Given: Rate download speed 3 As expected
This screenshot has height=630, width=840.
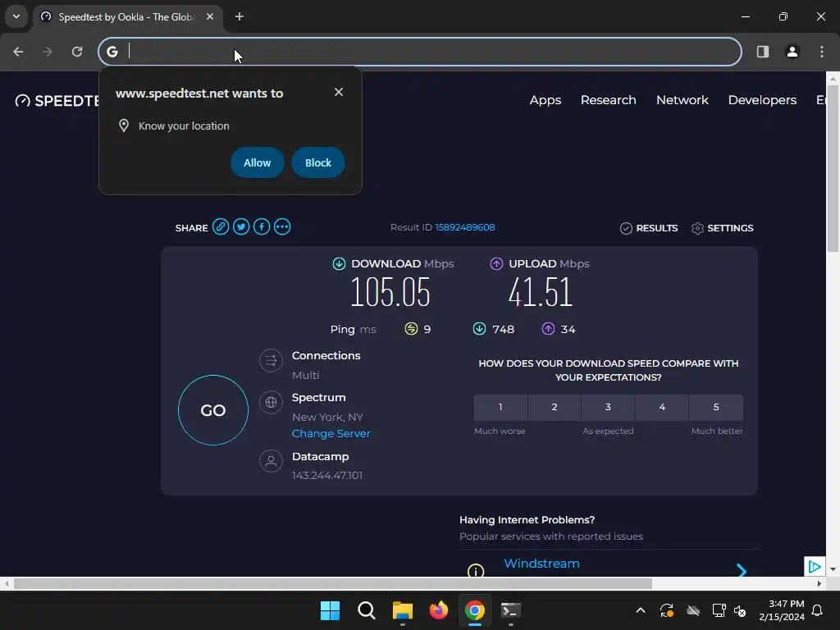Looking at the screenshot, I should tap(608, 407).
